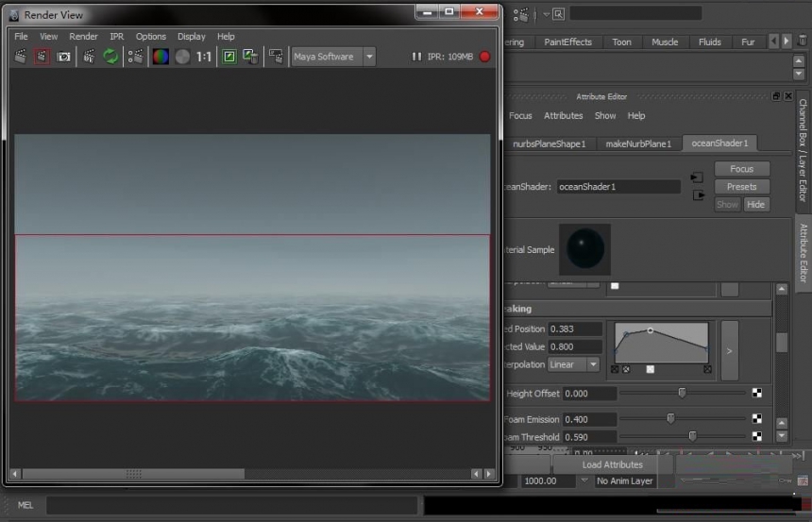The height and width of the screenshot is (522, 812).
Task: Click the Load Attributes button
Action: 612,464
